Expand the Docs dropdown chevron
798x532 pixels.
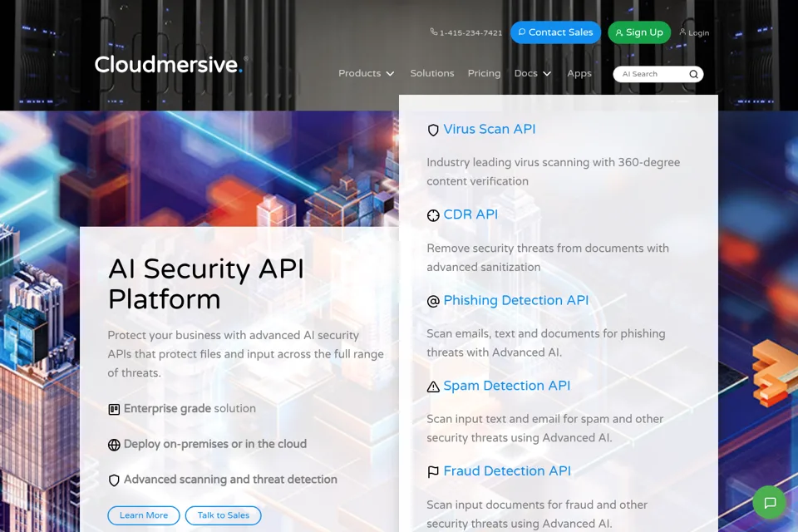[x=547, y=74]
